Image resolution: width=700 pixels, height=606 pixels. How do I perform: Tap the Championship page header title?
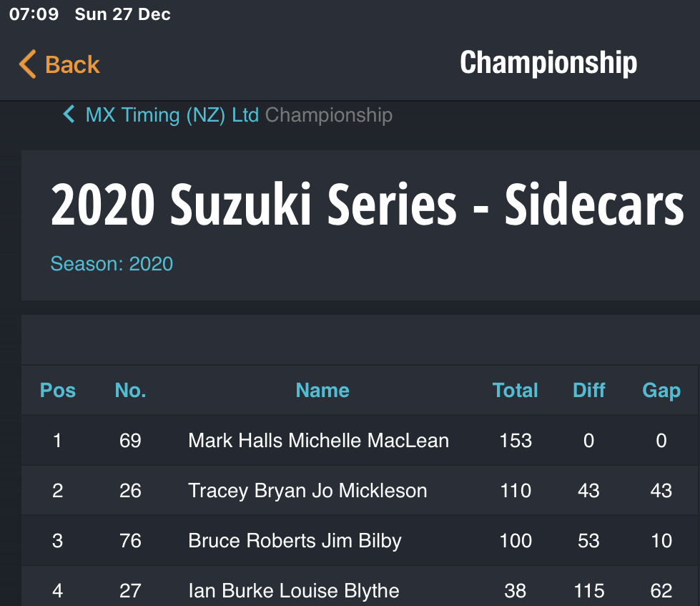tap(548, 62)
